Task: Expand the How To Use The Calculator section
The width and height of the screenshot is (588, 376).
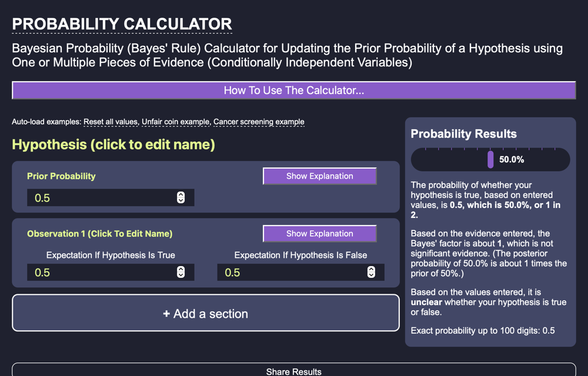Action: 293,90
